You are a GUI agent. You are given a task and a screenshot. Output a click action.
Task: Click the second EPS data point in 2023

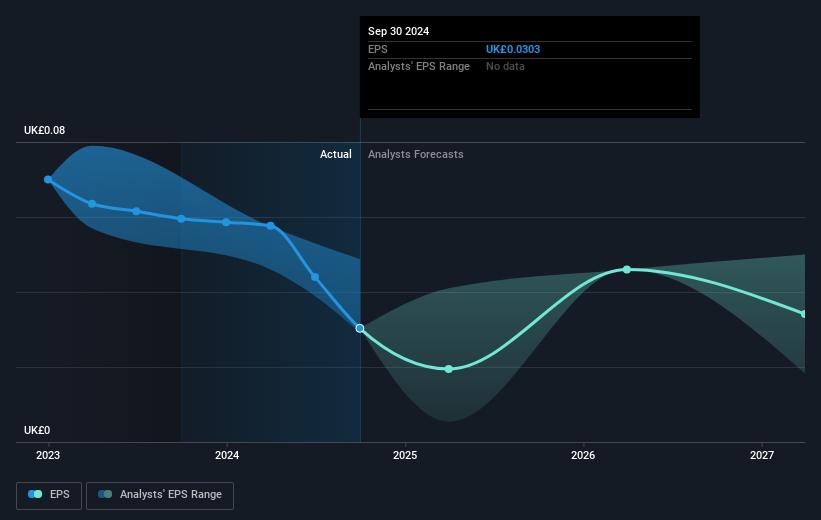[92, 204]
